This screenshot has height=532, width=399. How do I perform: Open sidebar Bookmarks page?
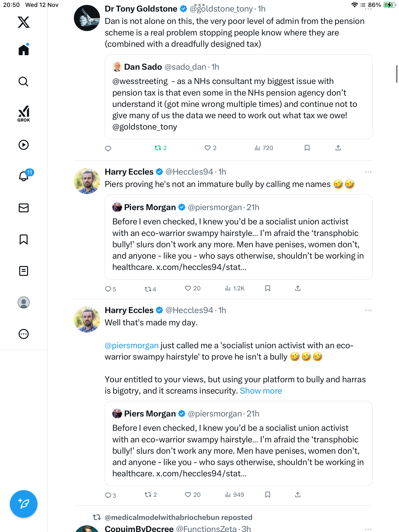tap(24, 239)
